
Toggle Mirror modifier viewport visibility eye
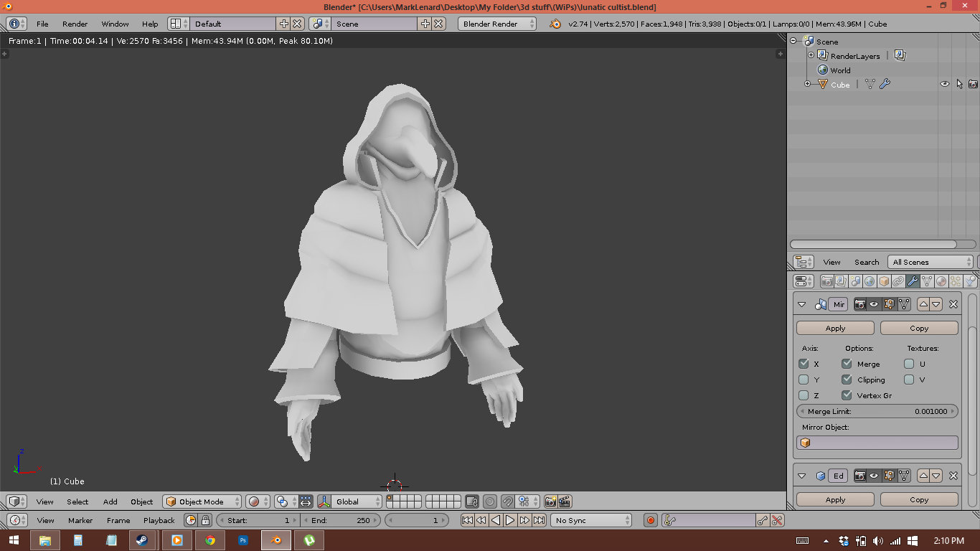tap(874, 304)
